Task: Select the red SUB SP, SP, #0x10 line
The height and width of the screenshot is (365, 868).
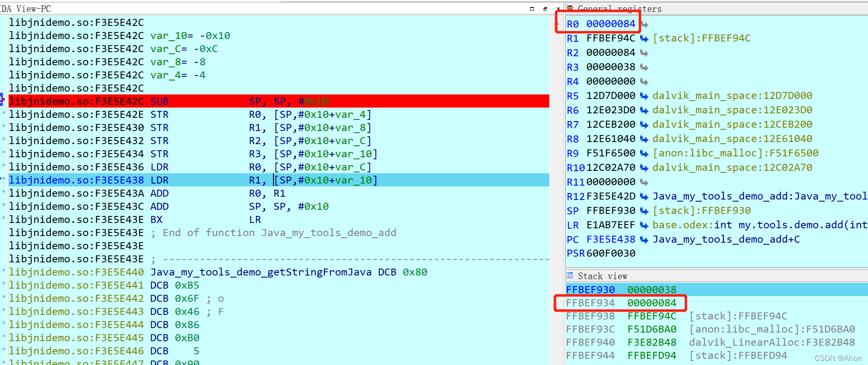Action: coord(279,101)
